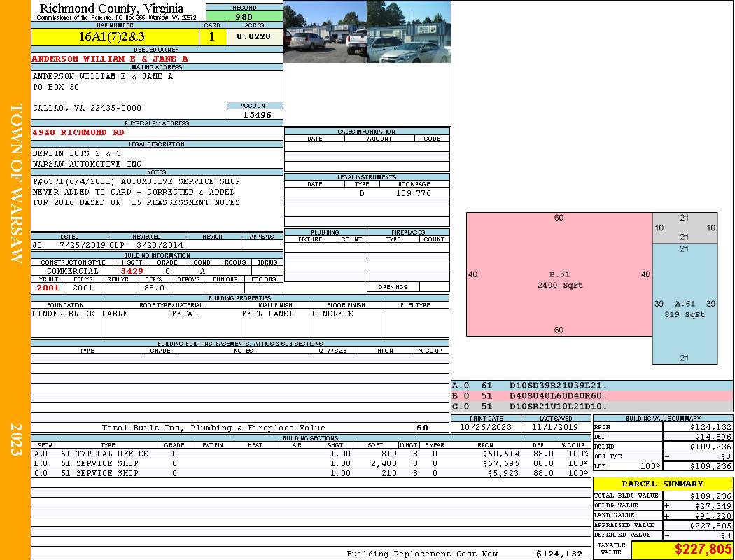Select map number 16A1(7)2&3

pyautogui.click(x=111, y=36)
